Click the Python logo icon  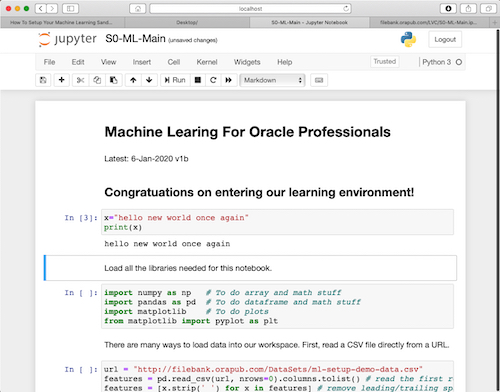pos(408,39)
